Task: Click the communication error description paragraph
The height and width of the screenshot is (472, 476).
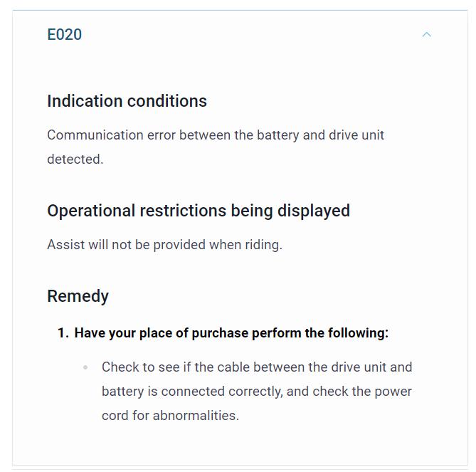Action: point(216,147)
